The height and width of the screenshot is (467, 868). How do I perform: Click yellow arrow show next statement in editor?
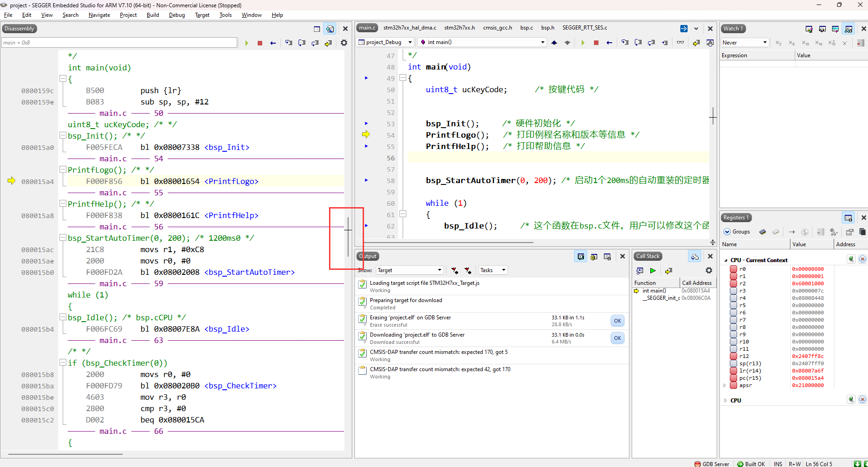[x=696, y=42]
